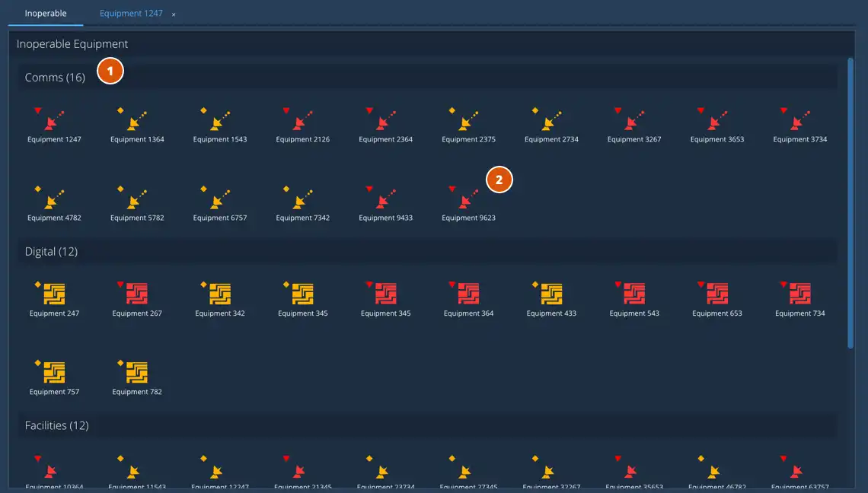Open the Equipment 364 icon
The height and width of the screenshot is (493, 868).
(468, 293)
